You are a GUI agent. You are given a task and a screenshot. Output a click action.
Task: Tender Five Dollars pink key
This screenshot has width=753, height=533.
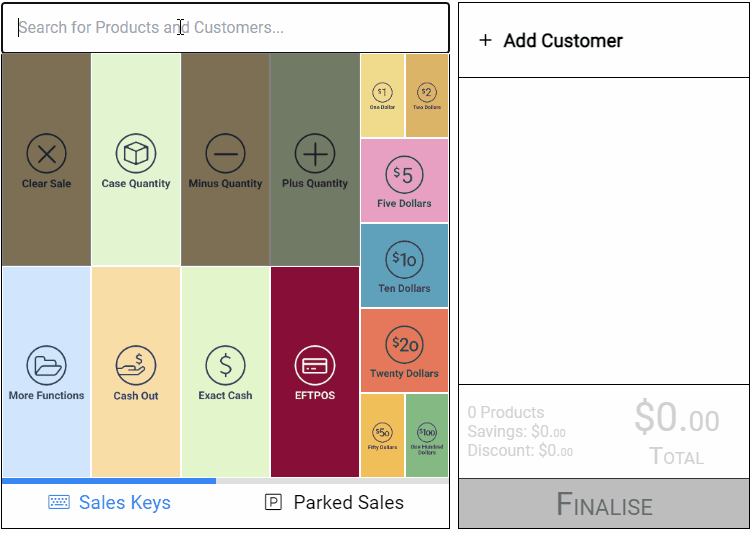pyautogui.click(x=404, y=181)
